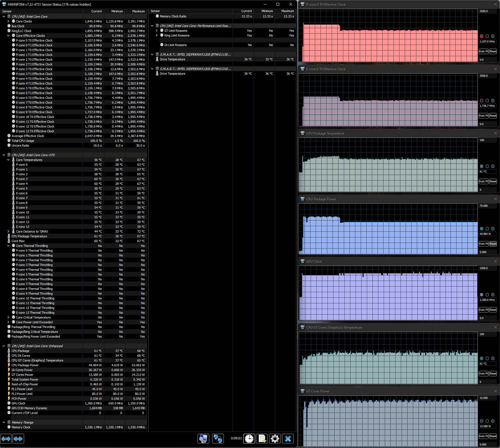Pick the blue color swatch in CPU Package Power graph
This screenshot has width=500, height=448.
(x=481, y=229)
